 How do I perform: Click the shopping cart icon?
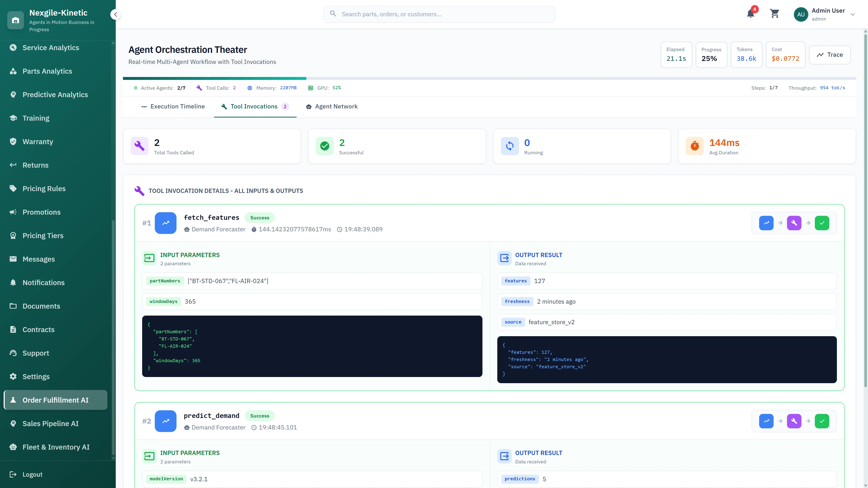[774, 14]
